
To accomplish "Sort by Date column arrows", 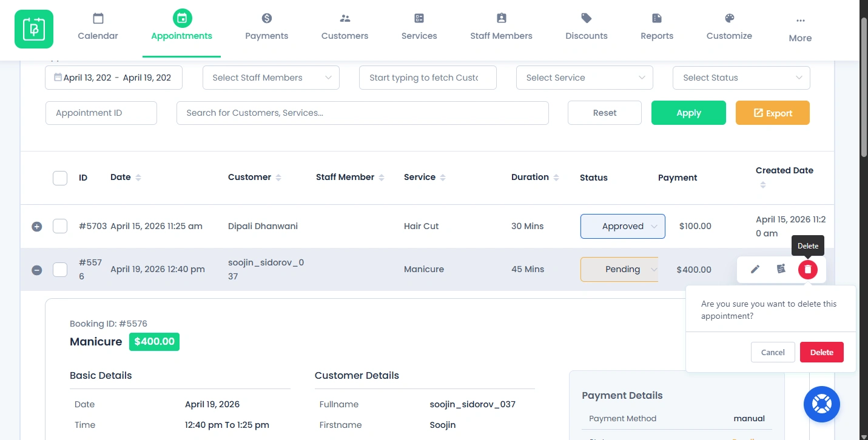I will pos(138,178).
